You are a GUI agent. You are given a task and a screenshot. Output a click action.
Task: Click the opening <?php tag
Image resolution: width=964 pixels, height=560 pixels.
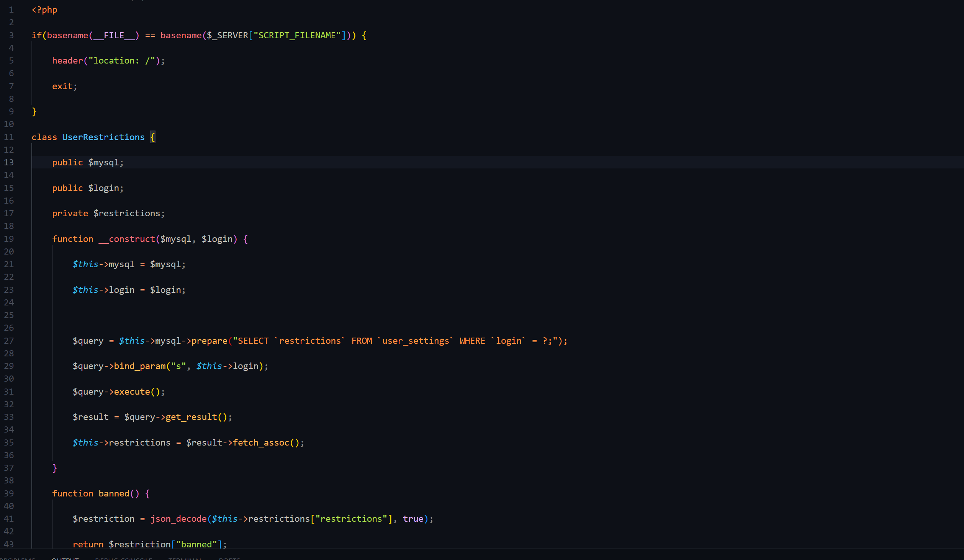point(44,10)
